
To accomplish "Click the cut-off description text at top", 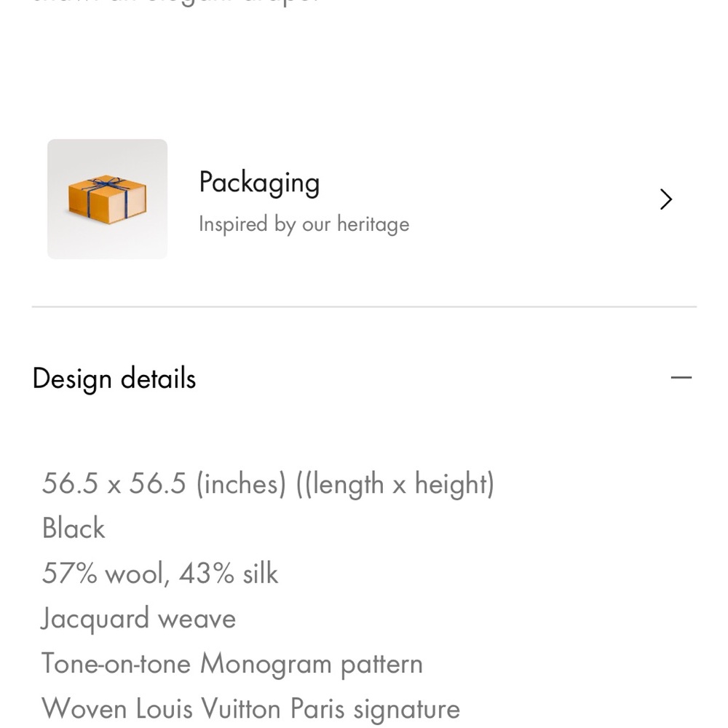I will [175, 3].
